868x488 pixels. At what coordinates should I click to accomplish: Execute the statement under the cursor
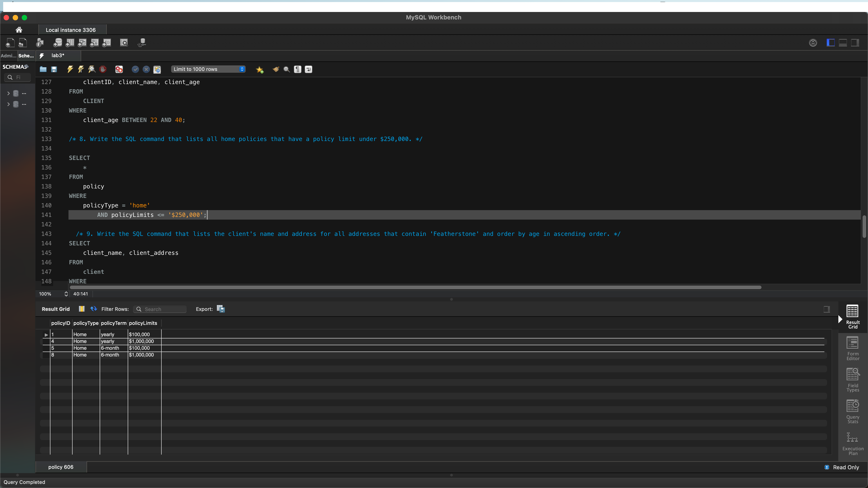(81, 69)
